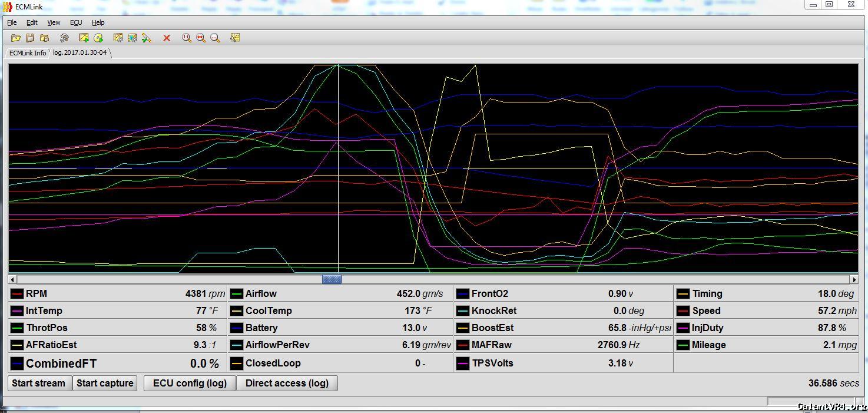The height and width of the screenshot is (413, 868).
Task: Open the colored map settings icon
Action: [x=132, y=38]
